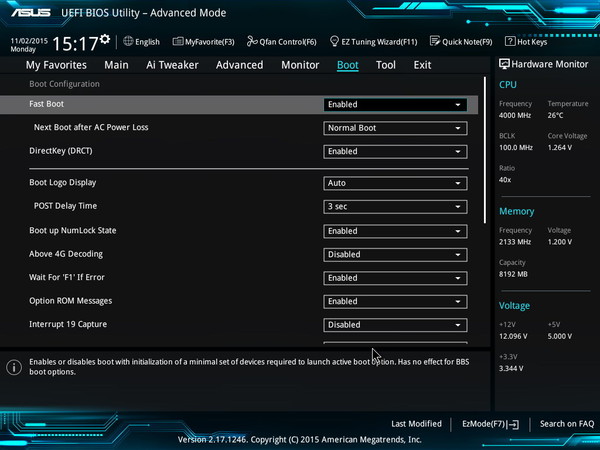Click the gear icon next to the clock
Image resolution: width=600 pixels, height=450 pixels.
pyautogui.click(x=105, y=39)
